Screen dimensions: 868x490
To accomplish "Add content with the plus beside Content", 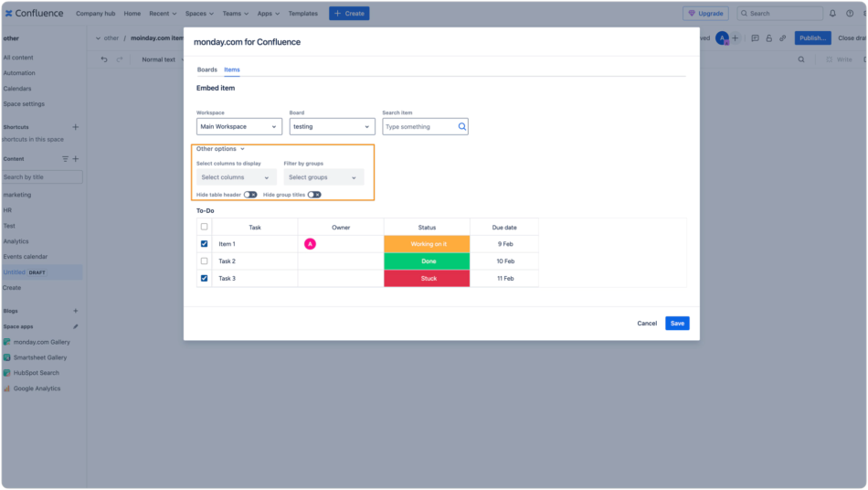I will click(x=76, y=159).
